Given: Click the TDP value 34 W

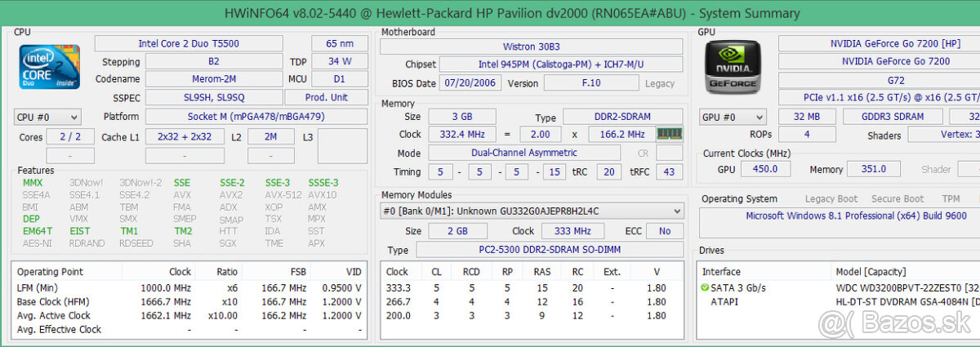Looking at the screenshot, I should coord(340,61).
